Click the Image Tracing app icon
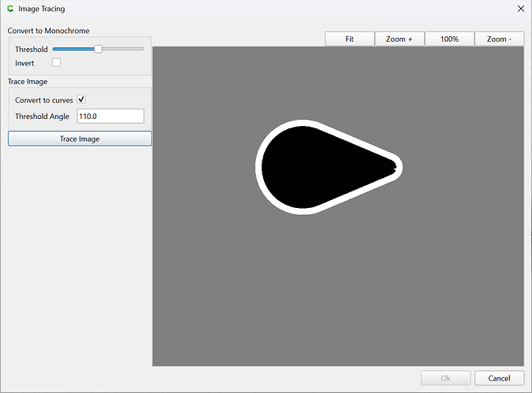 point(10,9)
